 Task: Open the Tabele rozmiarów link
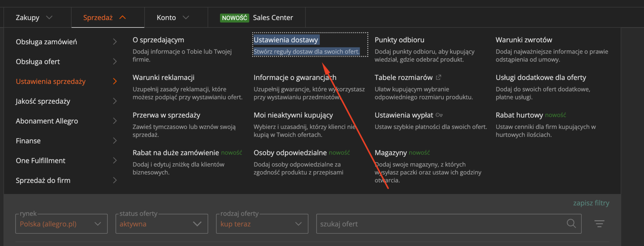tap(403, 77)
